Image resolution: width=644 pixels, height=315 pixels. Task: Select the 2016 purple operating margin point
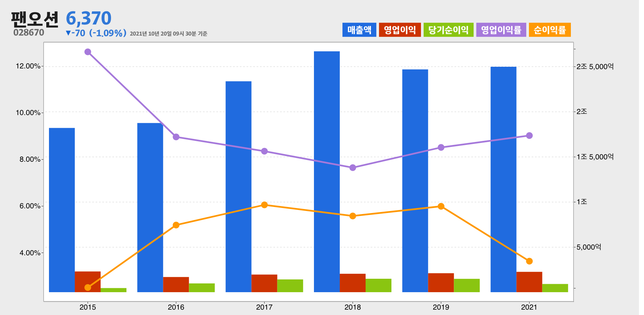click(x=176, y=137)
